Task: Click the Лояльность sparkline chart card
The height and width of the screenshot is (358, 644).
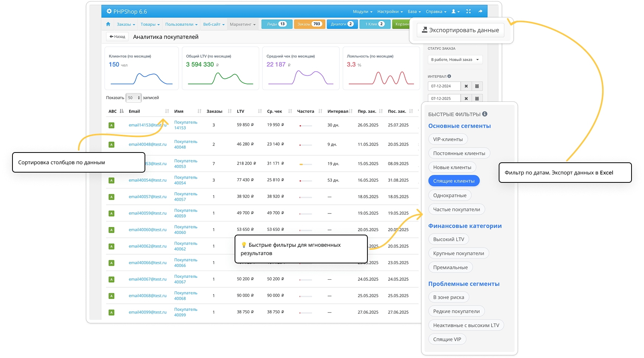Action: pos(381,68)
